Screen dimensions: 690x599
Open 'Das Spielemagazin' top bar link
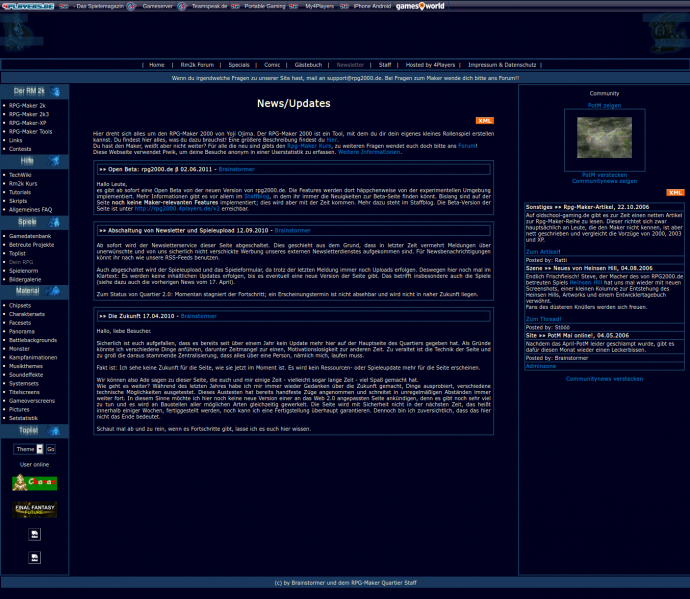(100, 6)
